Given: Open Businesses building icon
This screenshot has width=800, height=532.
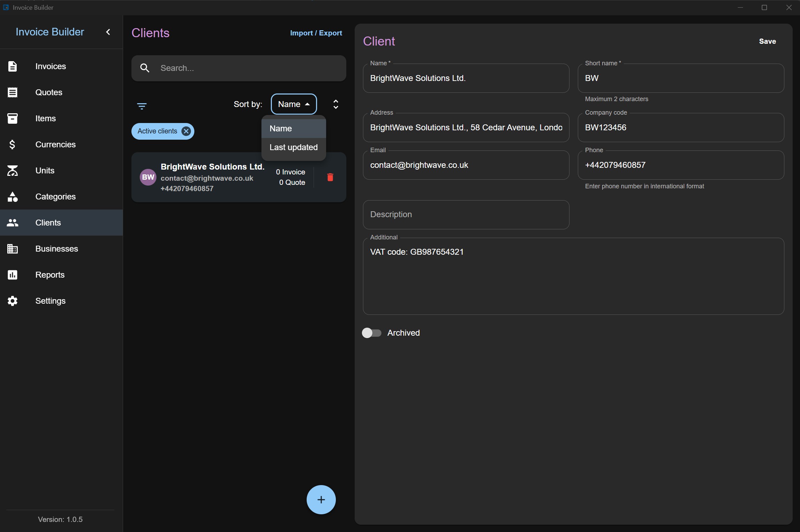Looking at the screenshot, I should point(13,249).
